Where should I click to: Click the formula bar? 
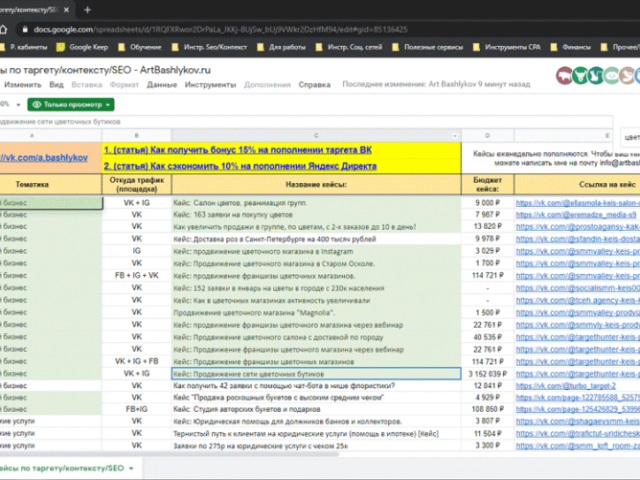click(x=306, y=122)
